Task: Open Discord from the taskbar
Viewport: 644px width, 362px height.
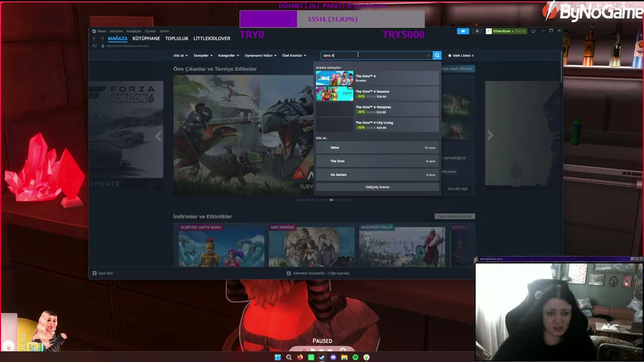Action: tap(333, 357)
